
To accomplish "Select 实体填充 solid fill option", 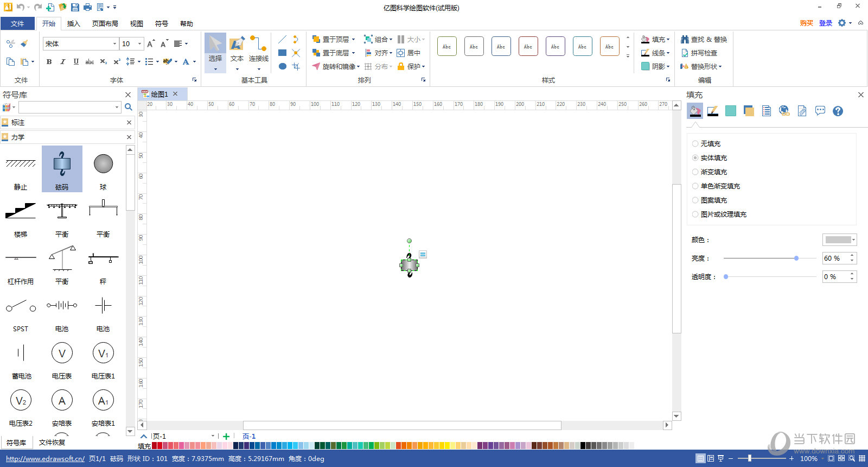I will (x=709, y=158).
